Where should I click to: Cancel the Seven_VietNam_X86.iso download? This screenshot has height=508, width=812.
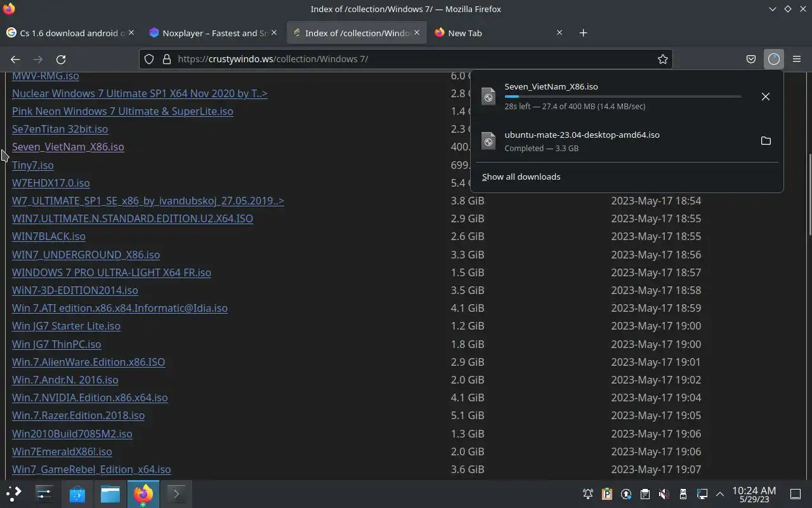click(766, 97)
